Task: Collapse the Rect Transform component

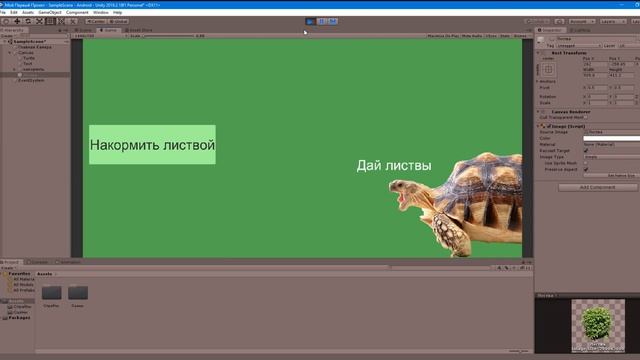Action: point(538,53)
